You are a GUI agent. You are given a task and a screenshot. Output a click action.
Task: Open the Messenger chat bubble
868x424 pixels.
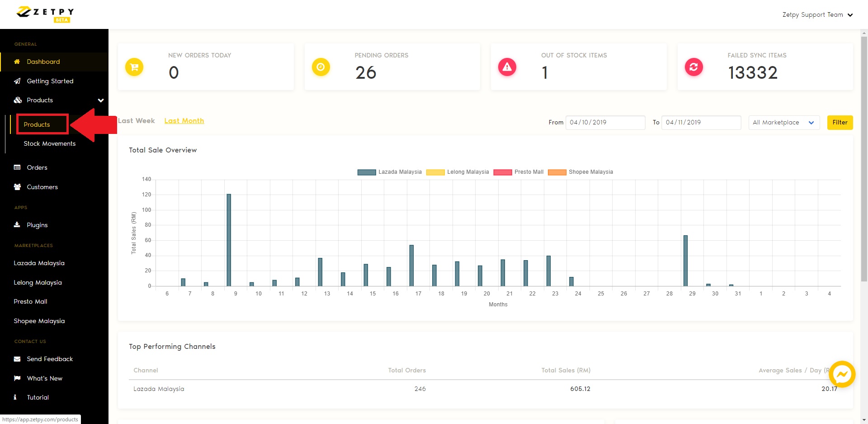point(842,374)
